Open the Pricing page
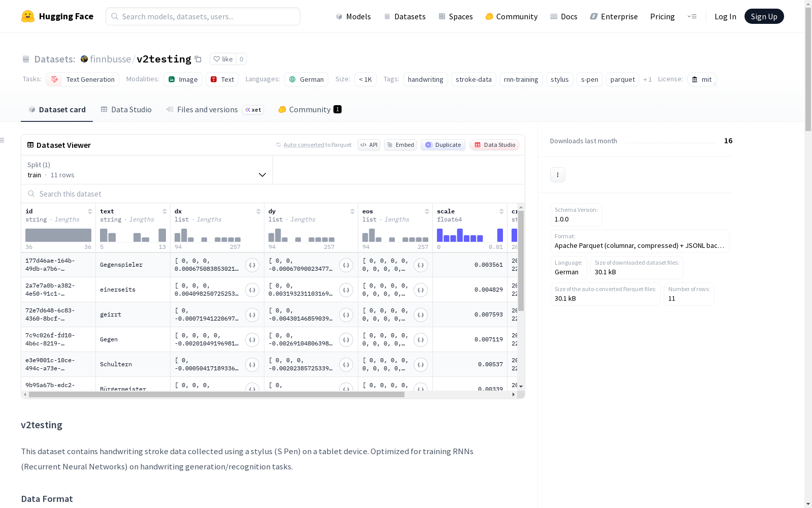This screenshot has width=812, height=508. [x=662, y=17]
